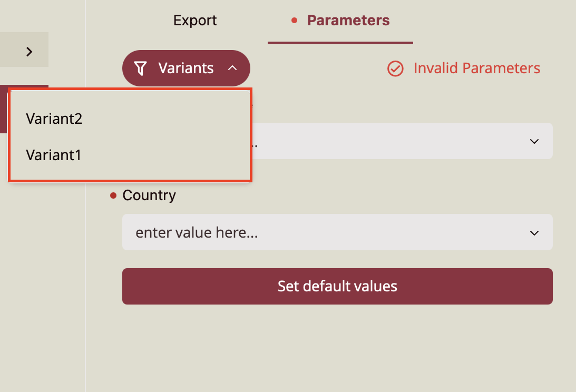Choose Variant1 from the Variants list
This screenshot has height=392, width=576.
coord(54,155)
